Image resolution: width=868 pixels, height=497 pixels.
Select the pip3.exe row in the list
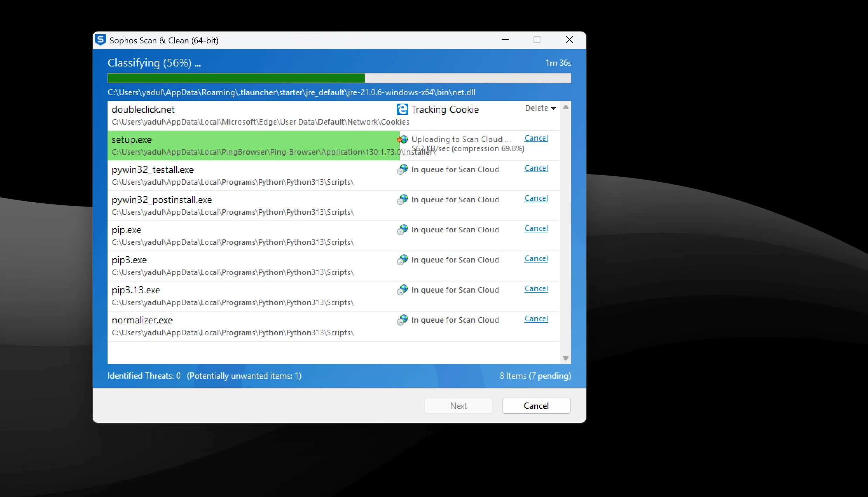245,266
